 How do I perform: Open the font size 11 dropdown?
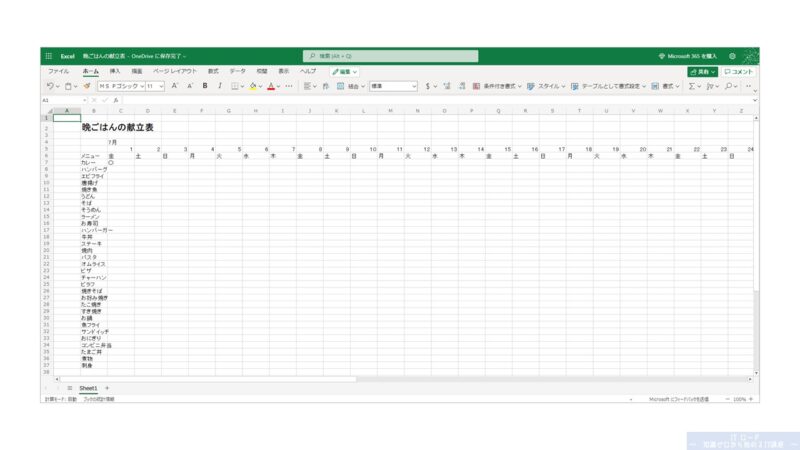(155, 86)
